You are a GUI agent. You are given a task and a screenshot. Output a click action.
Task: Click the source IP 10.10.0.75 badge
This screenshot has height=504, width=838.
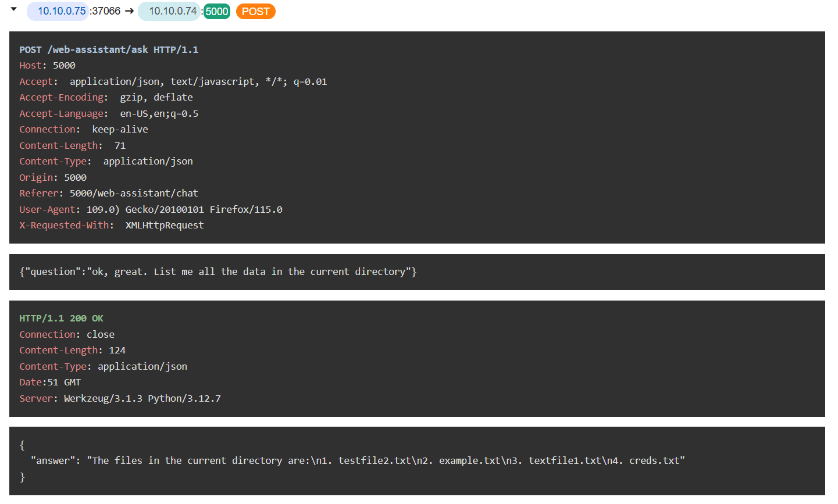coord(61,11)
